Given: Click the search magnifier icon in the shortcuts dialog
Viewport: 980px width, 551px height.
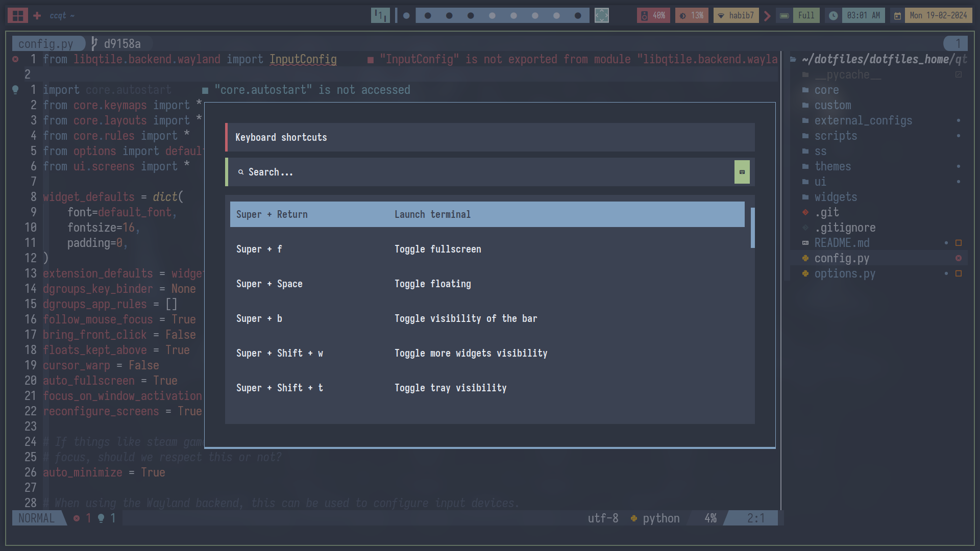Looking at the screenshot, I should coord(241,172).
